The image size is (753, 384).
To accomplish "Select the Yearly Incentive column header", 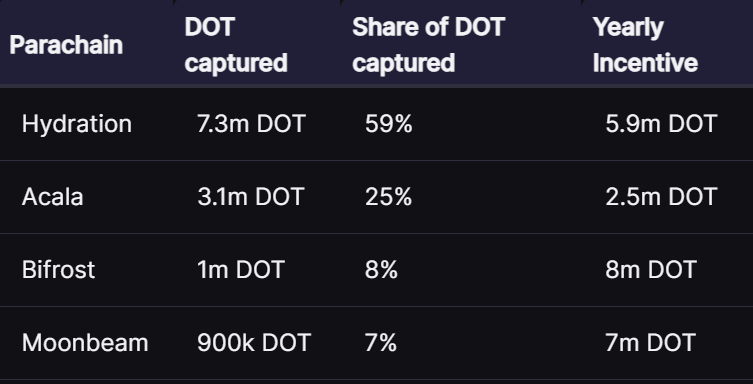I will pyautogui.click(x=645, y=45).
